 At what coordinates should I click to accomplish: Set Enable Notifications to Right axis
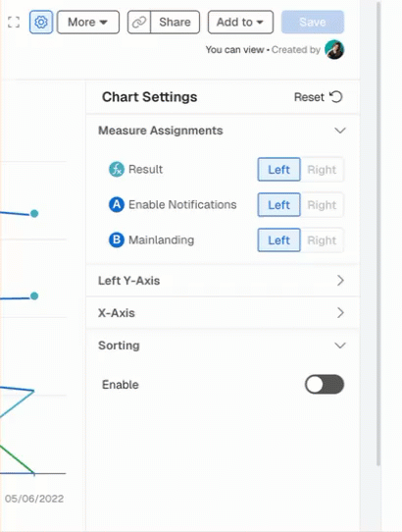(x=322, y=204)
